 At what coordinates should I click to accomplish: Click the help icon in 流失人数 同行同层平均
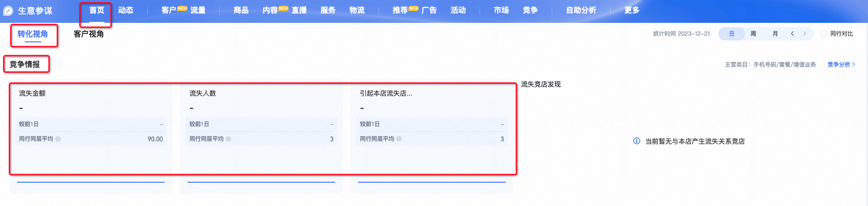(228, 139)
